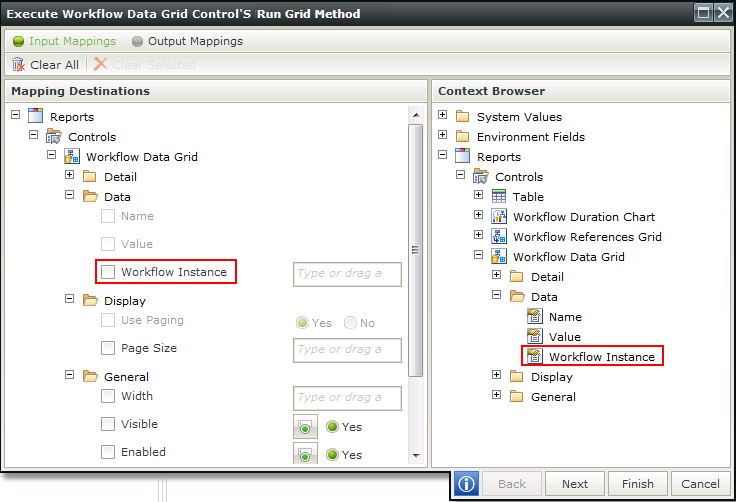Click the Workflow Instance property icon in Context Browser
The height and width of the screenshot is (502, 736).
[535, 356]
